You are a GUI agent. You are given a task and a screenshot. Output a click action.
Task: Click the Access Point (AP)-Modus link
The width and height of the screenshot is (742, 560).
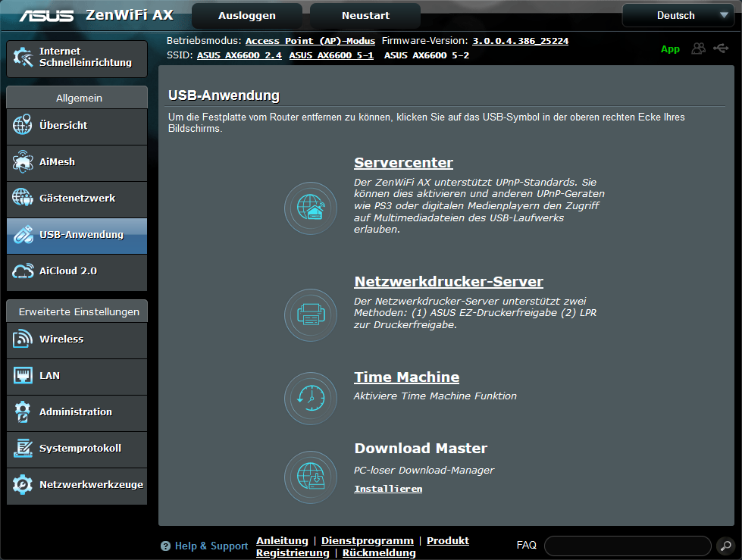pyautogui.click(x=311, y=41)
